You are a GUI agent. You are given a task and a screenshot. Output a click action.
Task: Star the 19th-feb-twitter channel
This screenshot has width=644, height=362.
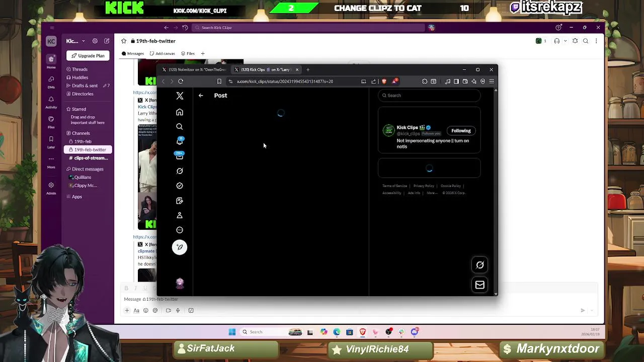124,41
